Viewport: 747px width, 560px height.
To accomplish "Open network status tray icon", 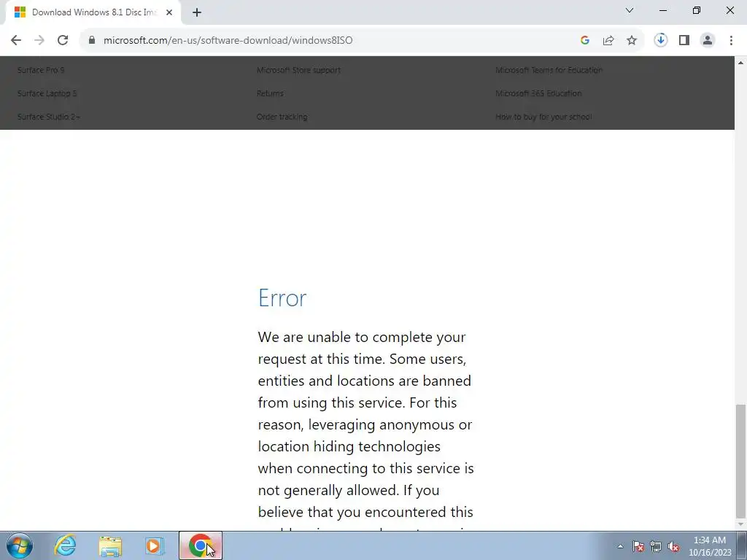I will click(656, 546).
